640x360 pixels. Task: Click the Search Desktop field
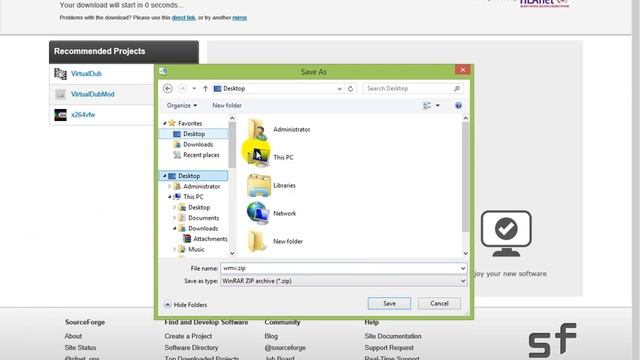(413, 89)
